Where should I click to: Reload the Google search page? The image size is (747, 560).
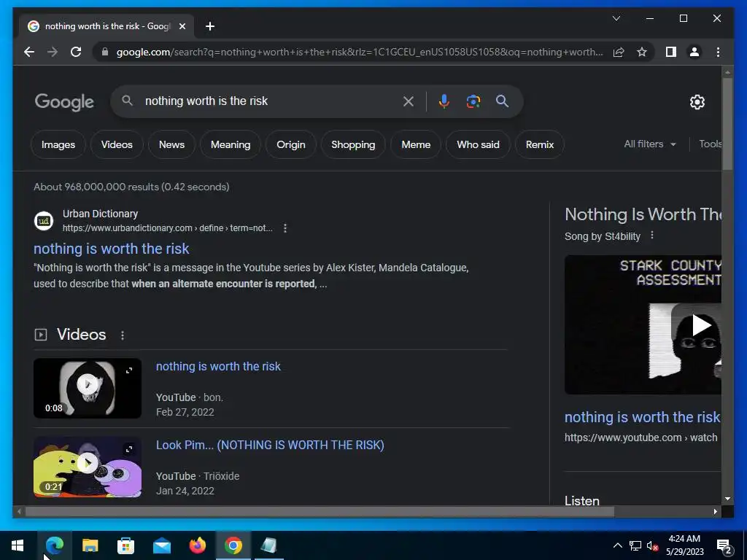pos(76,52)
